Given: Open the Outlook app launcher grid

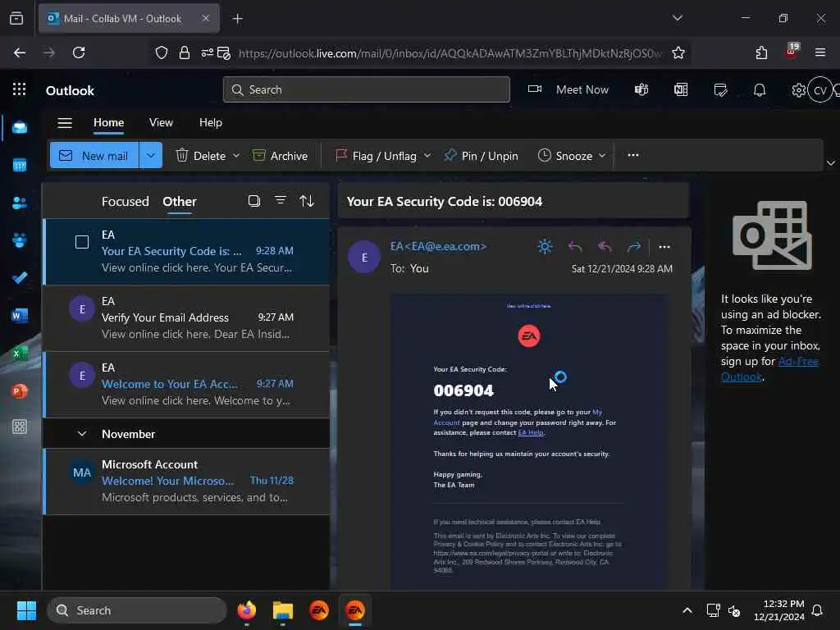Looking at the screenshot, I should click(x=20, y=89).
